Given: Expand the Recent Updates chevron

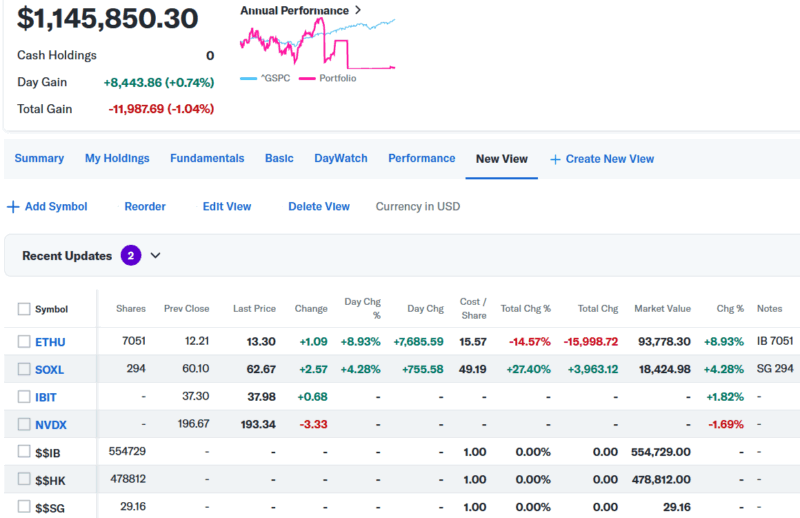Looking at the screenshot, I should coord(156,255).
